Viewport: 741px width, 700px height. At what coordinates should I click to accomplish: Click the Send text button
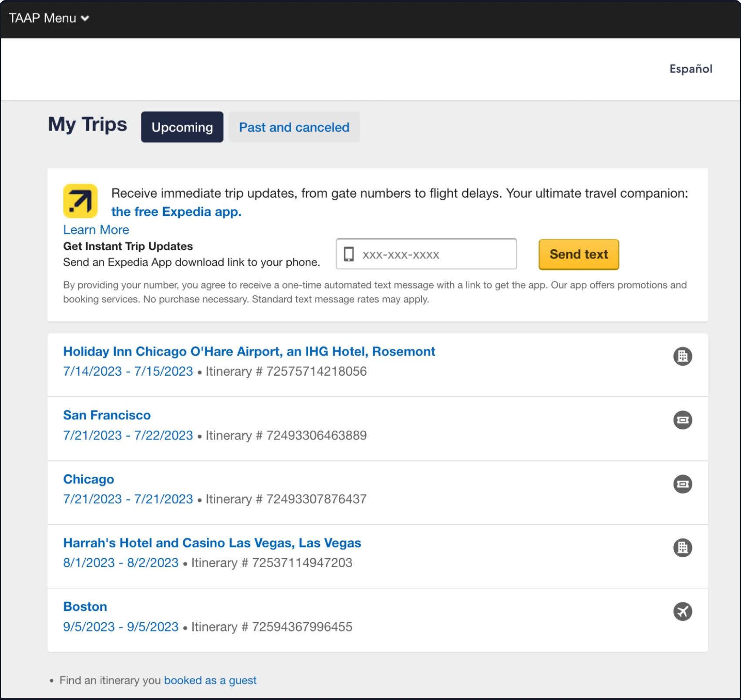click(579, 254)
